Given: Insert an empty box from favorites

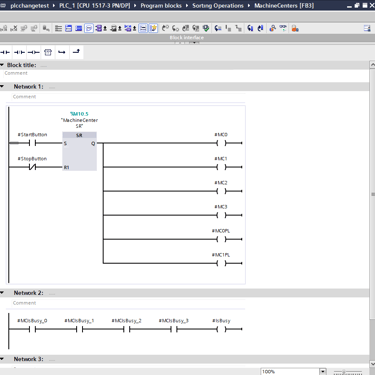Looking at the screenshot, I should coord(48,52).
